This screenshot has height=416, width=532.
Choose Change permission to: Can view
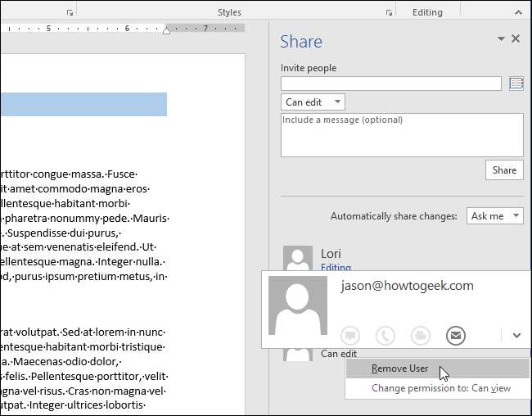(440, 388)
